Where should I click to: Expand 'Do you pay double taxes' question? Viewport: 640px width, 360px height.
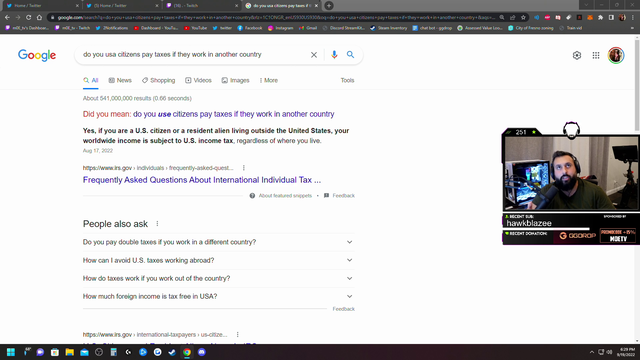coord(218,242)
